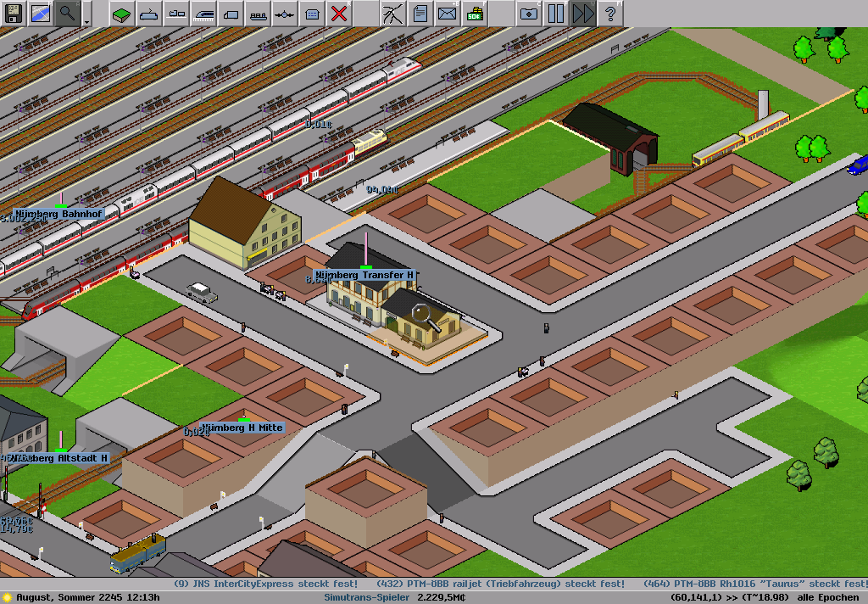Screen dimensions: 868x604
Task: Select the magnifying glass inspection tool
Action: coord(67,13)
